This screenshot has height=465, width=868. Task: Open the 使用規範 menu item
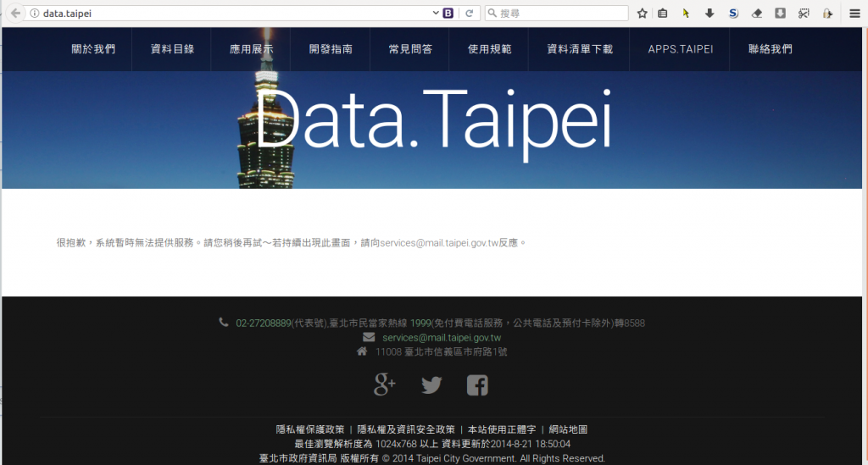click(489, 49)
